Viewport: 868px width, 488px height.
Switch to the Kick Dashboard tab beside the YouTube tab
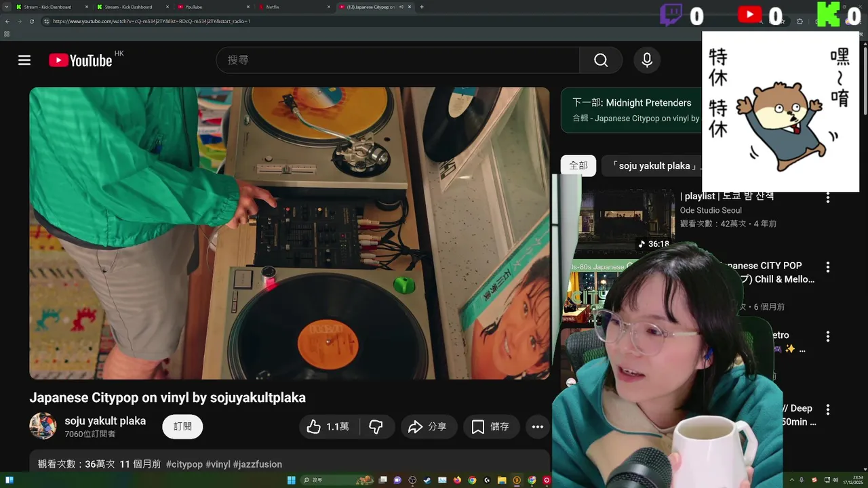point(132,7)
